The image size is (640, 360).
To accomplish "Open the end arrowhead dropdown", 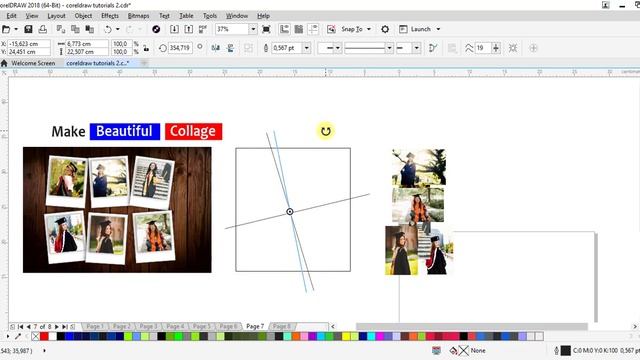I will 416,48.
